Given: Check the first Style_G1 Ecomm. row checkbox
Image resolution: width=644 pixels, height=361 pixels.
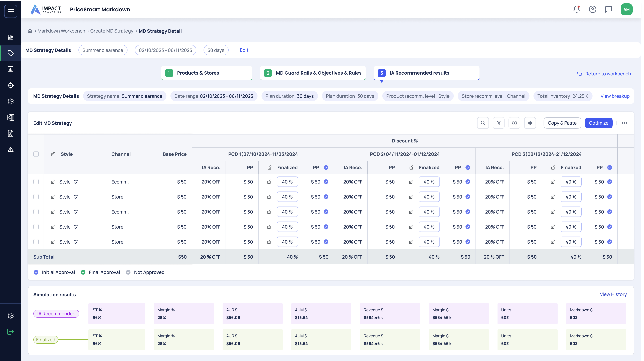Looking at the screenshot, I should tap(36, 182).
